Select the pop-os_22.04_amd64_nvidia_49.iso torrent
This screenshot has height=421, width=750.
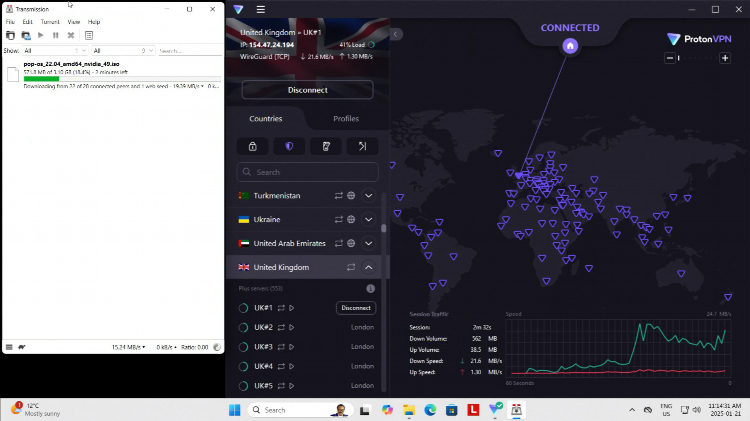click(x=113, y=75)
